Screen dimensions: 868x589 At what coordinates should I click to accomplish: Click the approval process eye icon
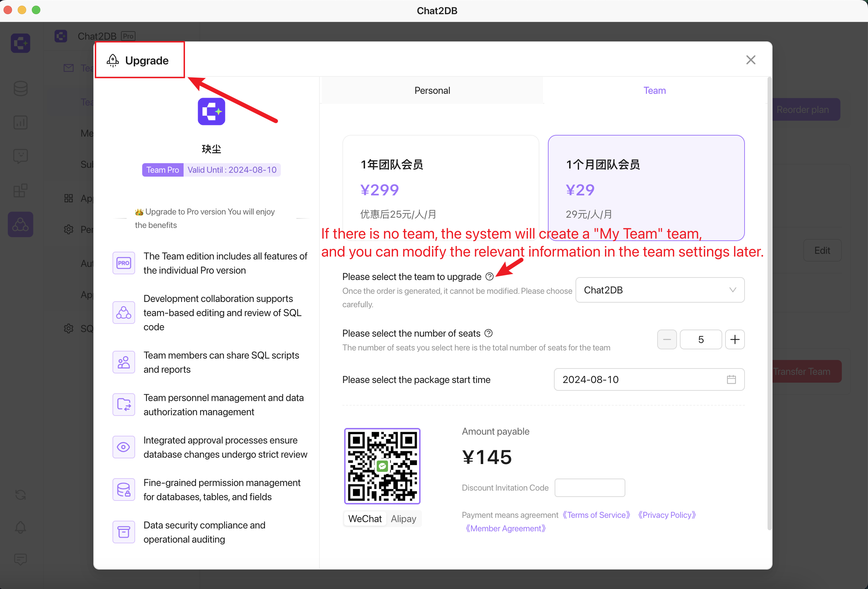124,447
